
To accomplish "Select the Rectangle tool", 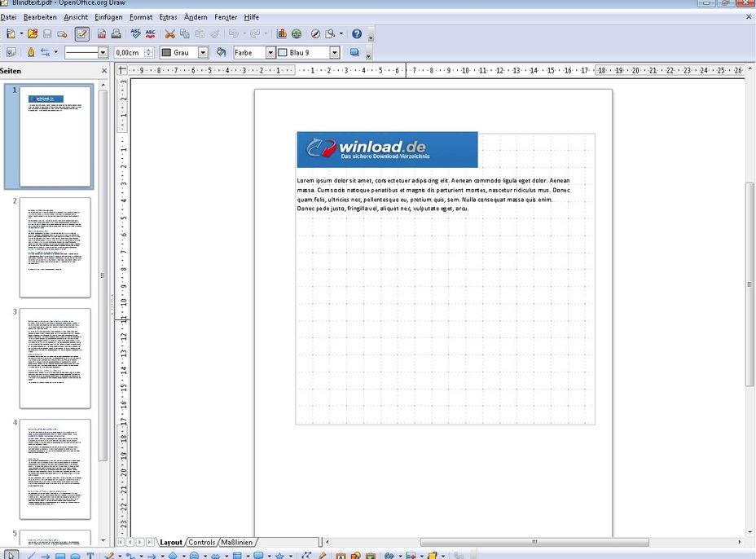I will point(60,555).
